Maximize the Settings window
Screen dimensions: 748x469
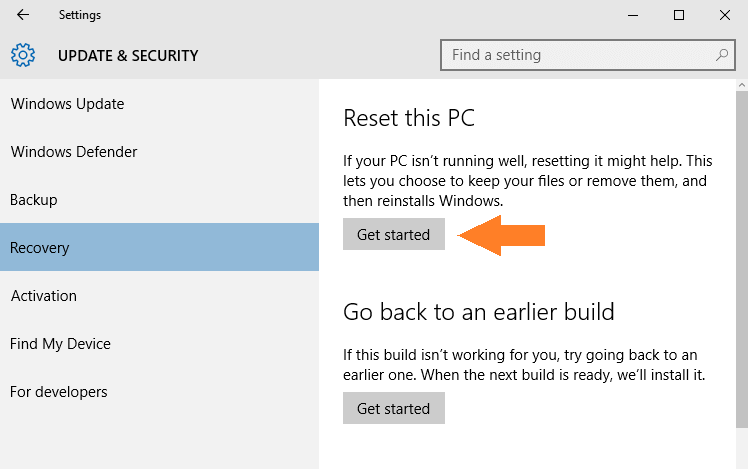click(x=679, y=15)
